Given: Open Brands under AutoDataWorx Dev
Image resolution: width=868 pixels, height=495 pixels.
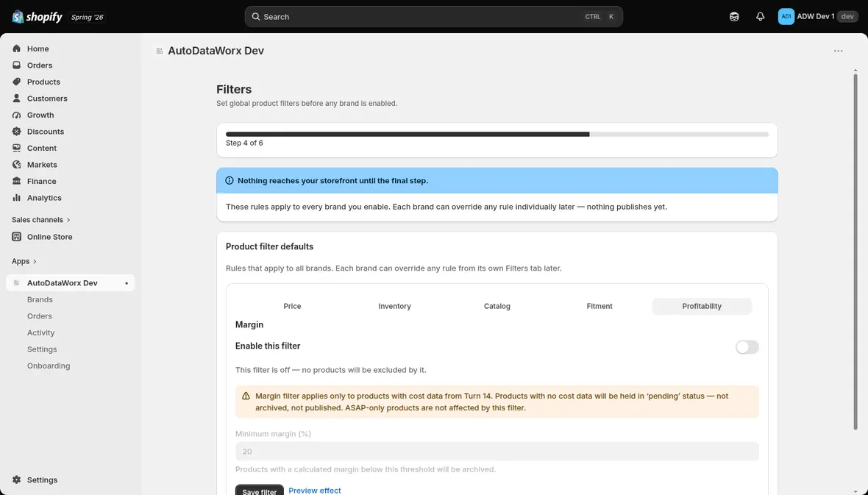Looking at the screenshot, I should 40,299.
